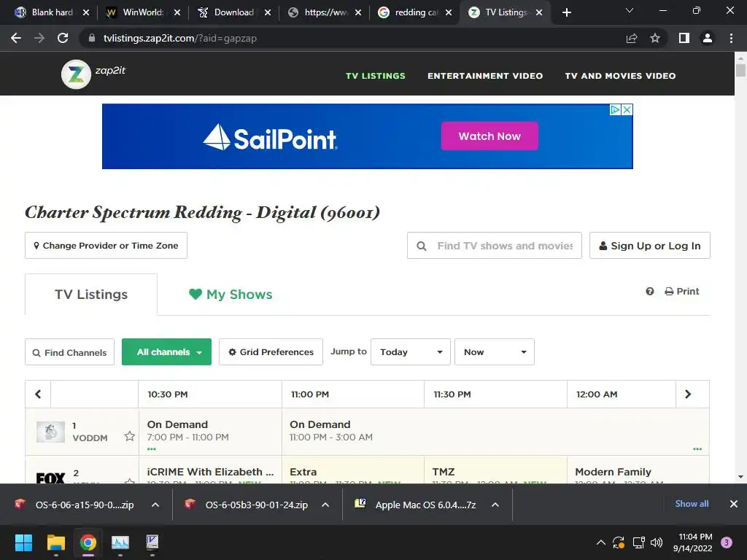
Task: Favorite channel 1 VODDM with star
Action: click(x=130, y=436)
